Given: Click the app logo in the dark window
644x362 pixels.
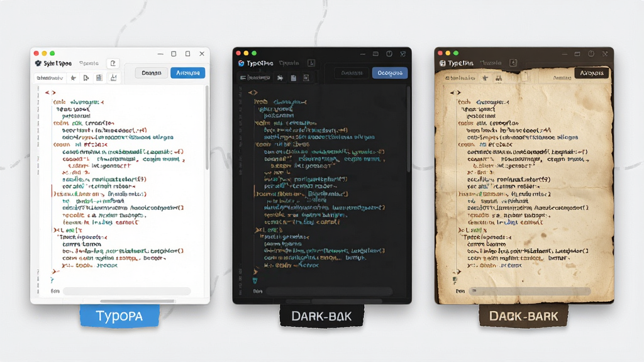Looking at the screenshot, I should pos(241,63).
